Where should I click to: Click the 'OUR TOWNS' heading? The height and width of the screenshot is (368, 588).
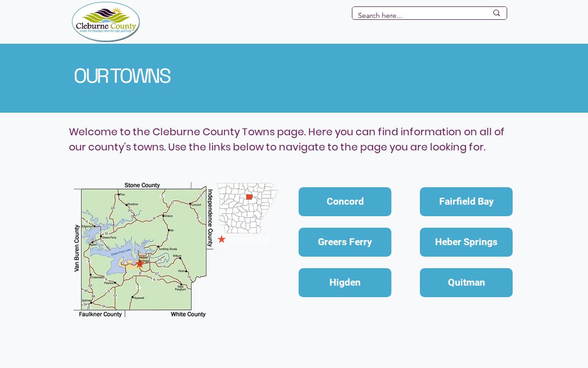[122, 76]
